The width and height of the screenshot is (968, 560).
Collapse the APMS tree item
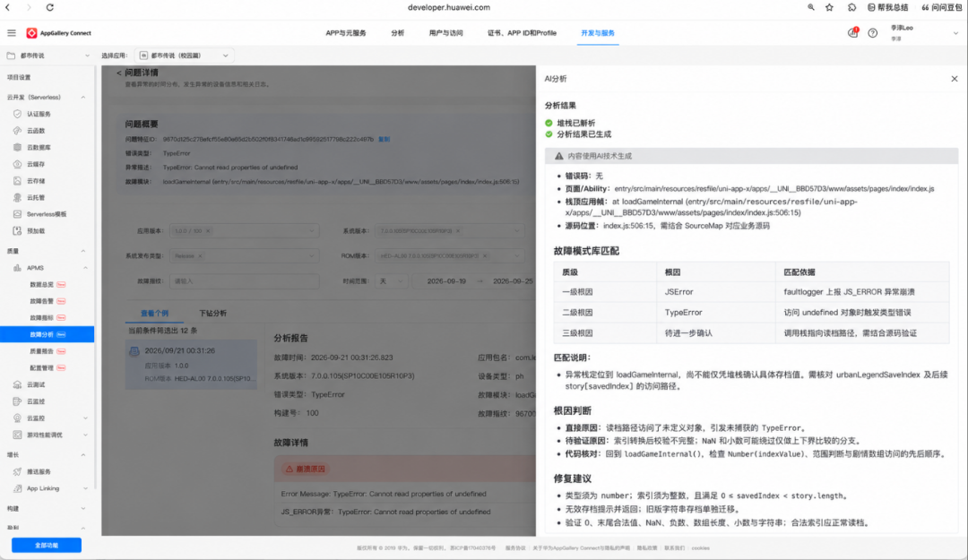(x=85, y=268)
